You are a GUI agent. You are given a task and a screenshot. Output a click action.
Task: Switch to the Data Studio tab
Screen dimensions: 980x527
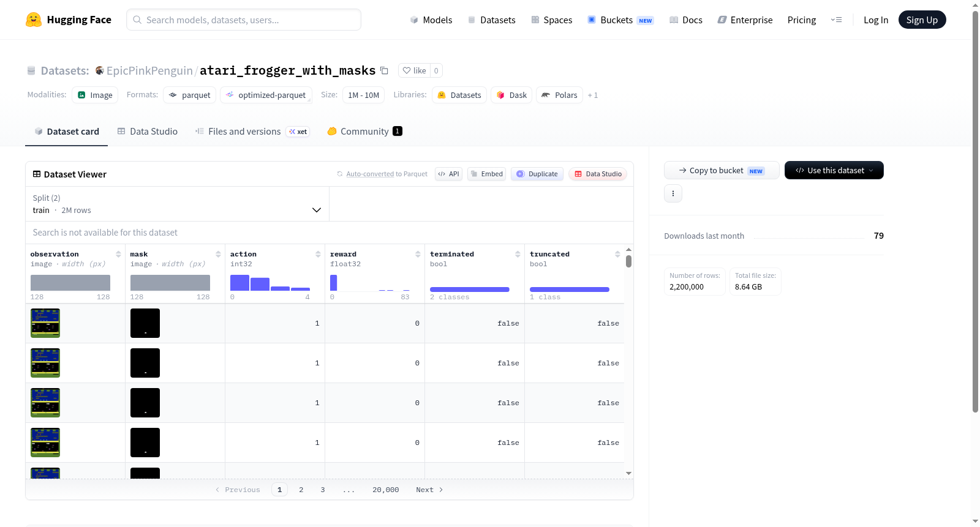(148, 132)
